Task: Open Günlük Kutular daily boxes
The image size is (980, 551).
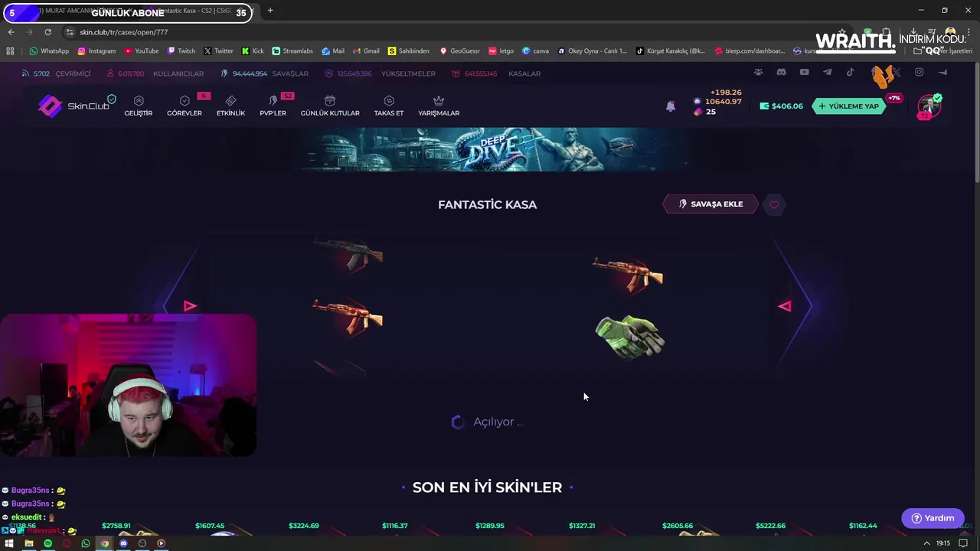Action: pos(330,106)
